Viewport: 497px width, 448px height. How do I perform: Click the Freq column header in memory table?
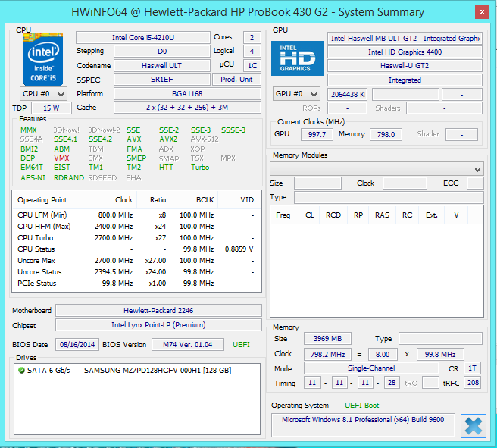(x=285, y=215)
